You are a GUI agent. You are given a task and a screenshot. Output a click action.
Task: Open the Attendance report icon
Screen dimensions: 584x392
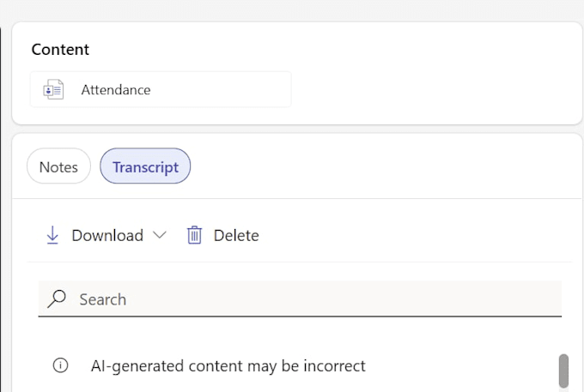tap(53, 89)
